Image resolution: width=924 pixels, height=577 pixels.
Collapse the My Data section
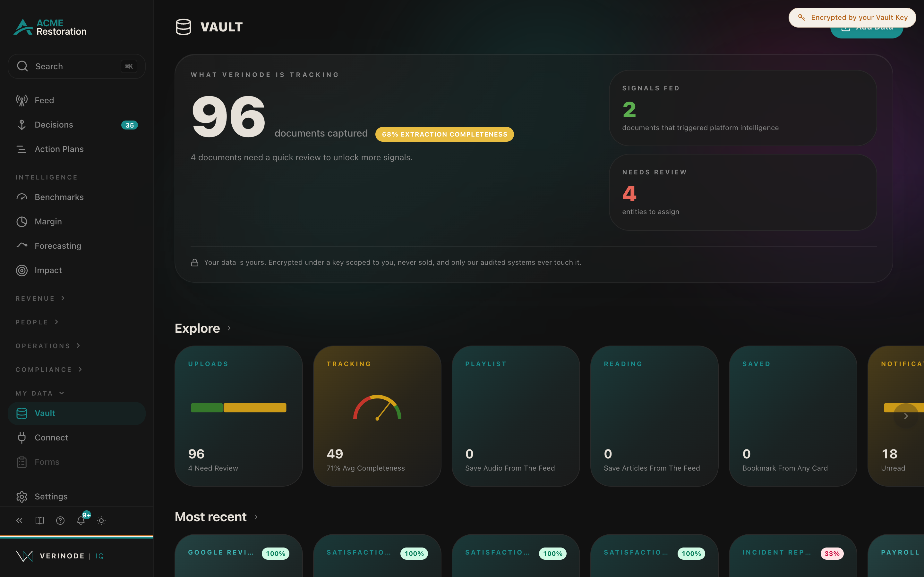pos(40,393)
